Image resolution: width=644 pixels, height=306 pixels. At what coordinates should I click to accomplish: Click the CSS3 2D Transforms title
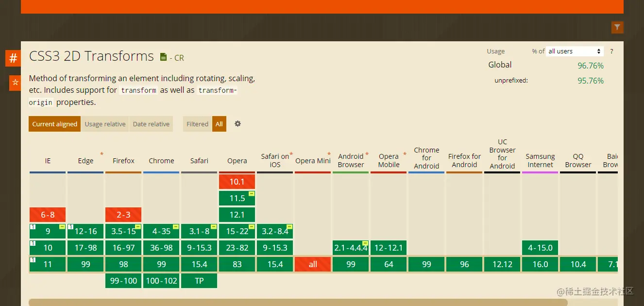91,56
